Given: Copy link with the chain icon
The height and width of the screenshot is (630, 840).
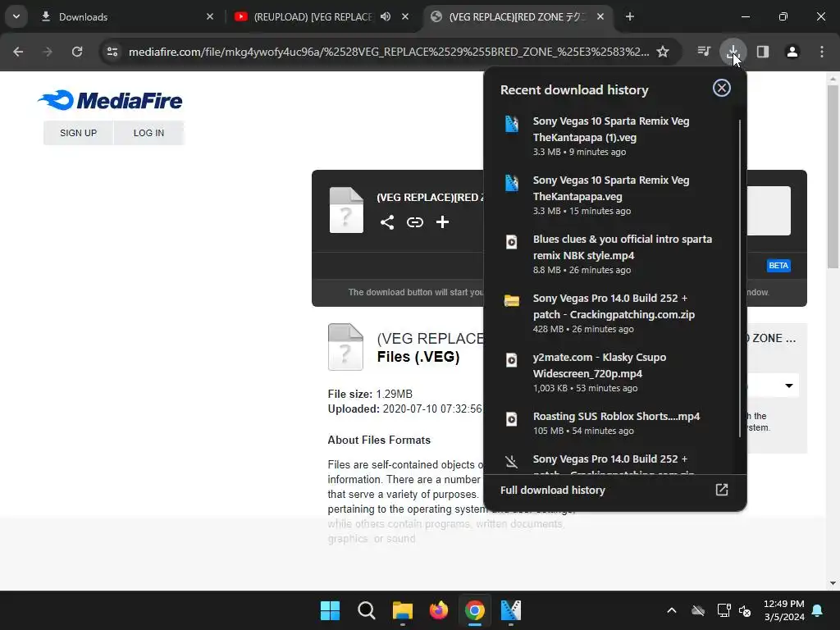Looking at the screenshot, I should coord(414,222).
